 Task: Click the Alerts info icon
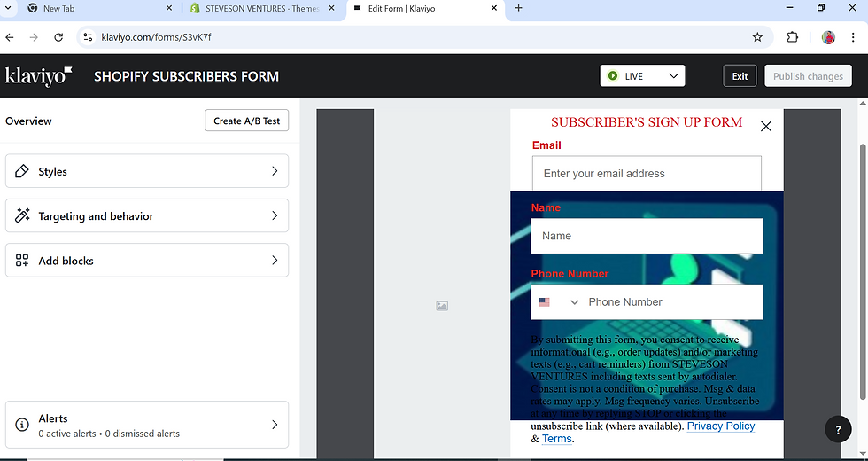coord(22,425)
